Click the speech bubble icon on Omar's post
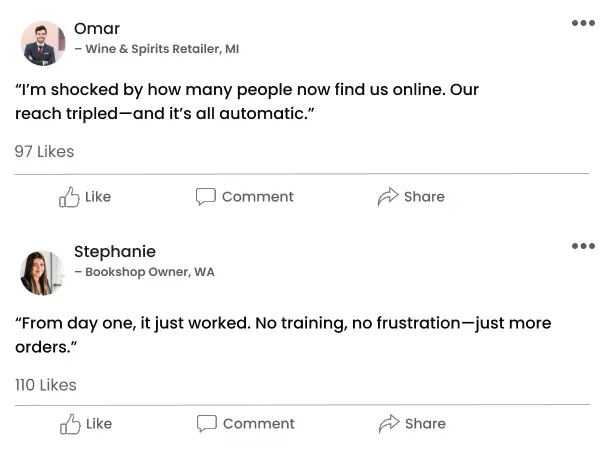Image resolution: width=605 pixels, height=450 pixels. click(206, 197)
